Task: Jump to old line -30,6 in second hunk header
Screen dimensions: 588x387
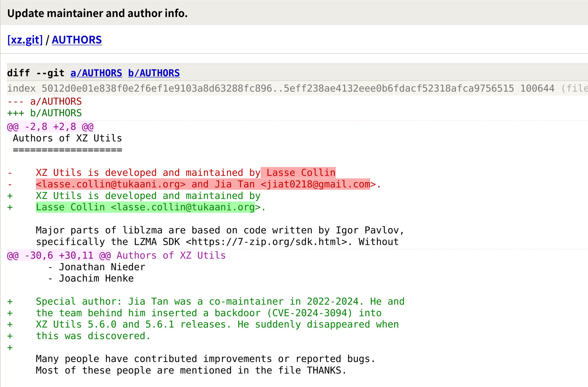Action: click(x=39, y=255)
